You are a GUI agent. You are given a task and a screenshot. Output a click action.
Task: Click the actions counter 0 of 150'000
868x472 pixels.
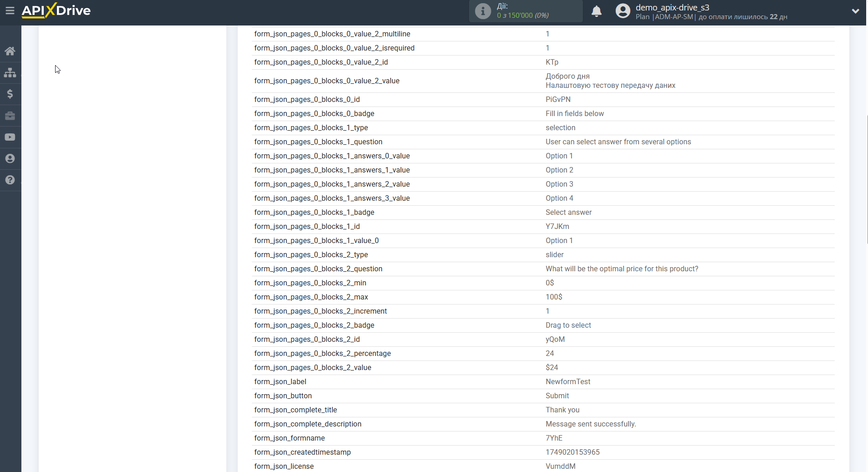click(523, 15)
